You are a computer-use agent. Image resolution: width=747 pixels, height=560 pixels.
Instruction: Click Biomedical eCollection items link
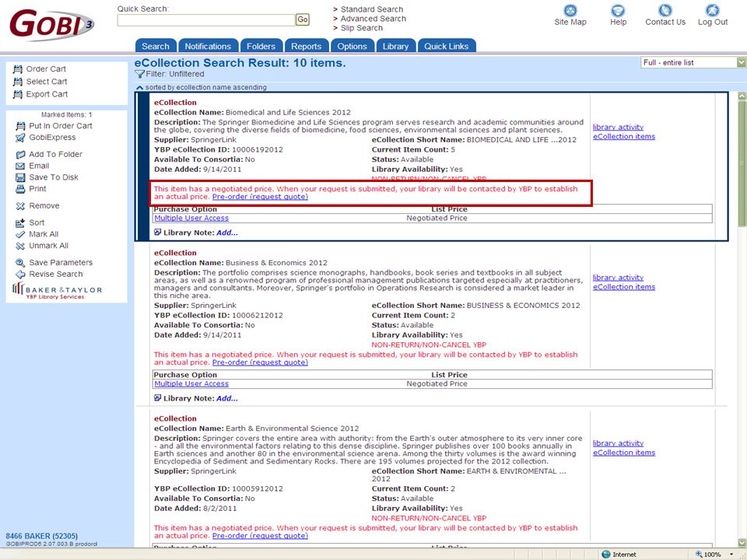pyautogui.click(x=623, y=137)
